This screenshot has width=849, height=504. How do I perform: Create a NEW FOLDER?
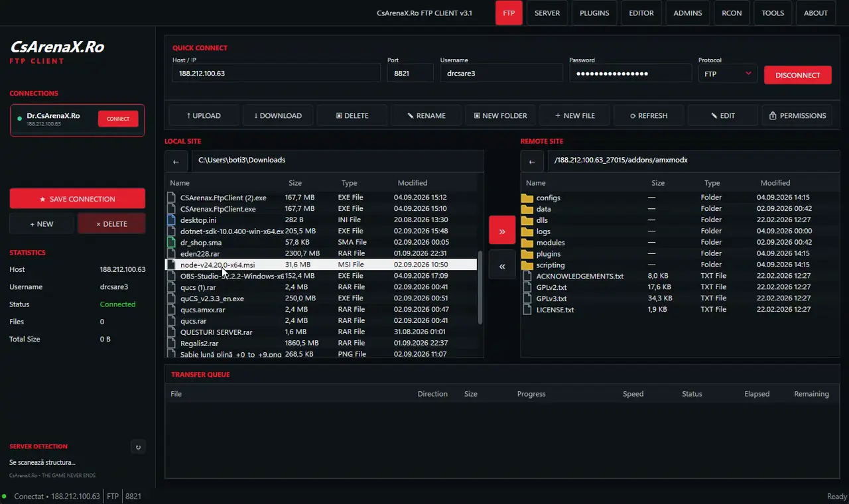[x=500, y=115]
